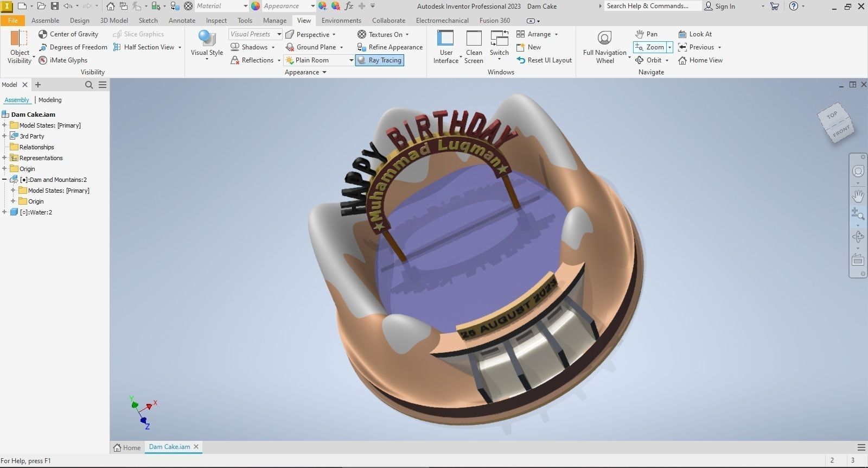Select the Orbit tool
This screenshot has height=468, width=868.
pos(648,60)
